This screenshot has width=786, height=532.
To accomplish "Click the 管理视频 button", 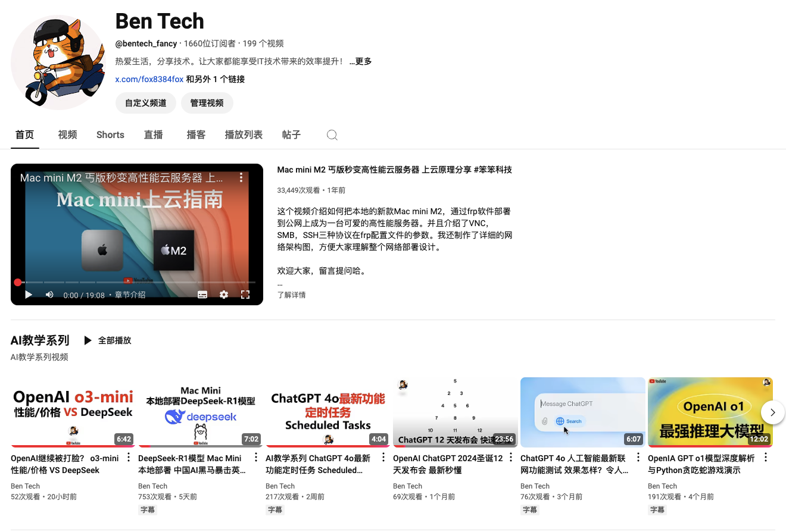I will (x=207, y=103).
